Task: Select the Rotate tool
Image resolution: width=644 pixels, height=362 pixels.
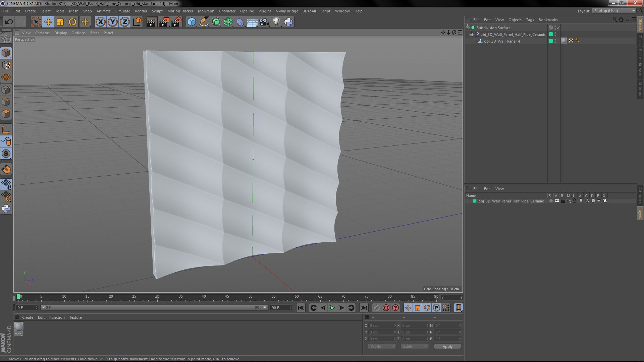Action: click(x=72, y=22)
